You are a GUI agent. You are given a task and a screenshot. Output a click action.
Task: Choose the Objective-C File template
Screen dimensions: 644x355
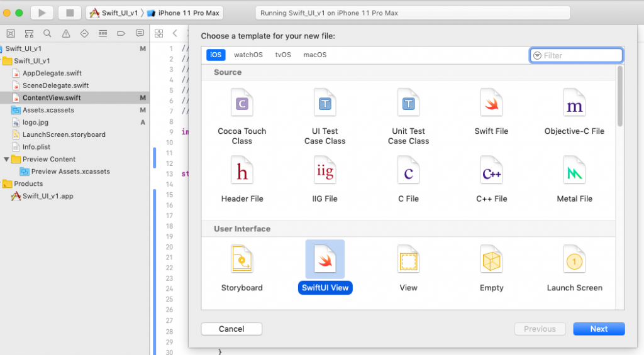(574, 112)
